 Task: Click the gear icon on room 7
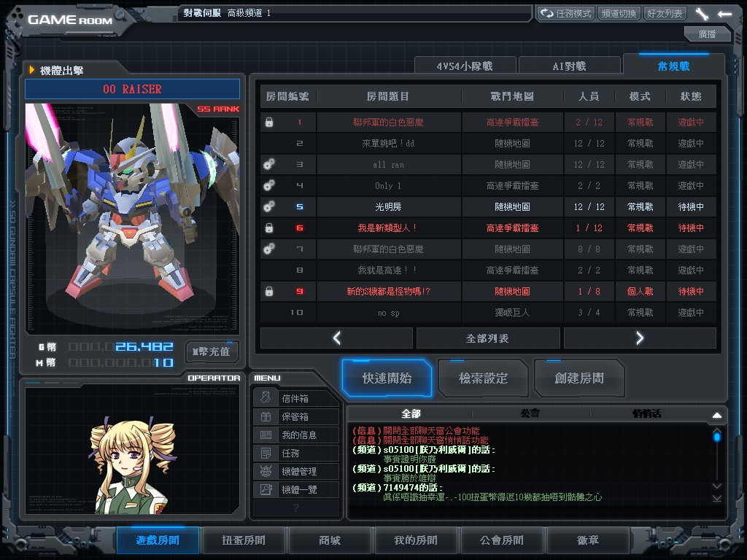coord(268,249)
